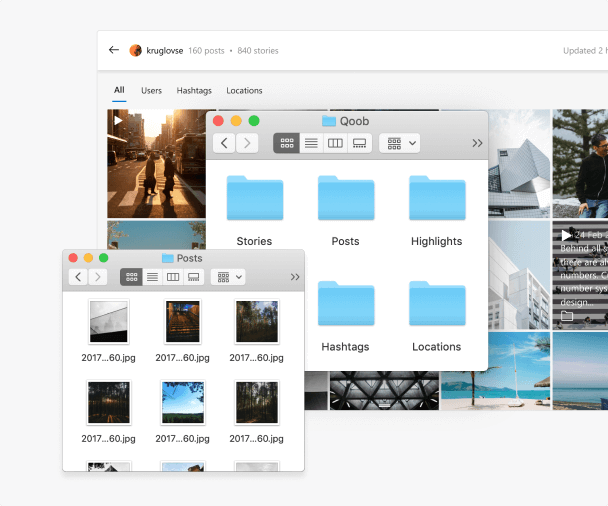Expand toolbar overflow in Qoob window
Viewport: 608px width, 506px height.
point(477,143)
